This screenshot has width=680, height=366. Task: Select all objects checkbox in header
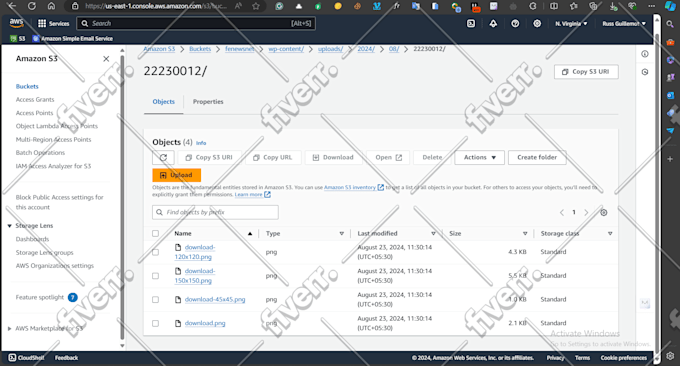click(155, 234)
